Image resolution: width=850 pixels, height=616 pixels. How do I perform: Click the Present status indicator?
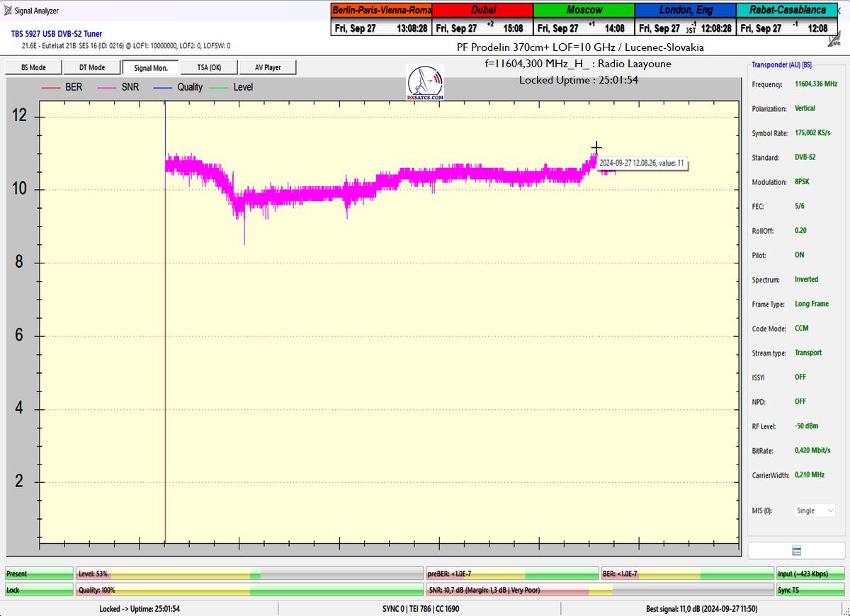(x=39, y=574)
